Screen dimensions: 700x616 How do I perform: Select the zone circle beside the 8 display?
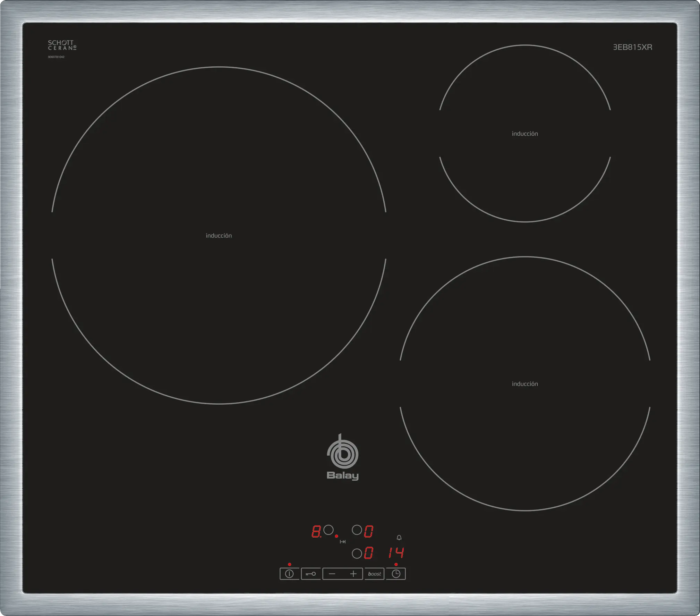(x=328, y=530)
